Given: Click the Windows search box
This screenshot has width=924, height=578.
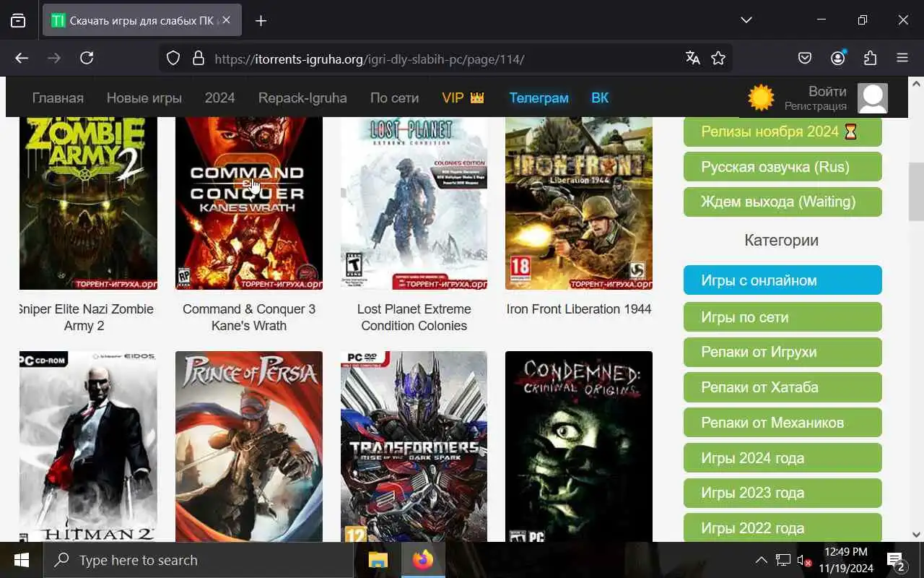Looking at the screenshot, I should [x=199, y=560].
